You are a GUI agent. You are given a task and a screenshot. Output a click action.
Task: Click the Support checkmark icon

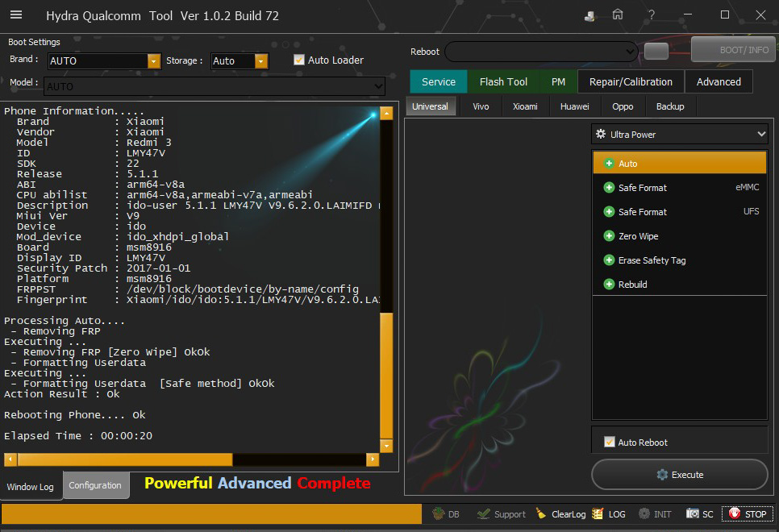click(x=483, y=513)
